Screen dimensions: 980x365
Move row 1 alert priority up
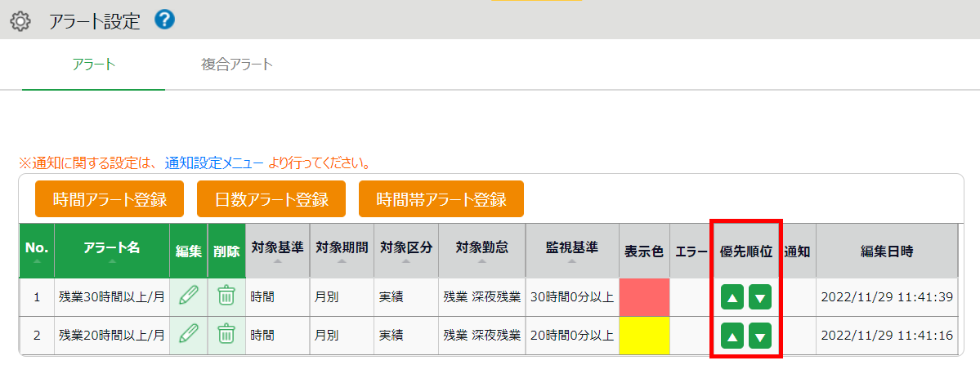[x=732, y=298]
